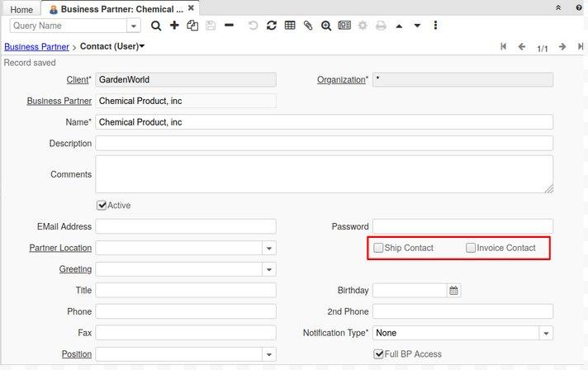The image size is (588, 370).
Task: Uncheck the Active checkbox
Action: coord(102,206)
